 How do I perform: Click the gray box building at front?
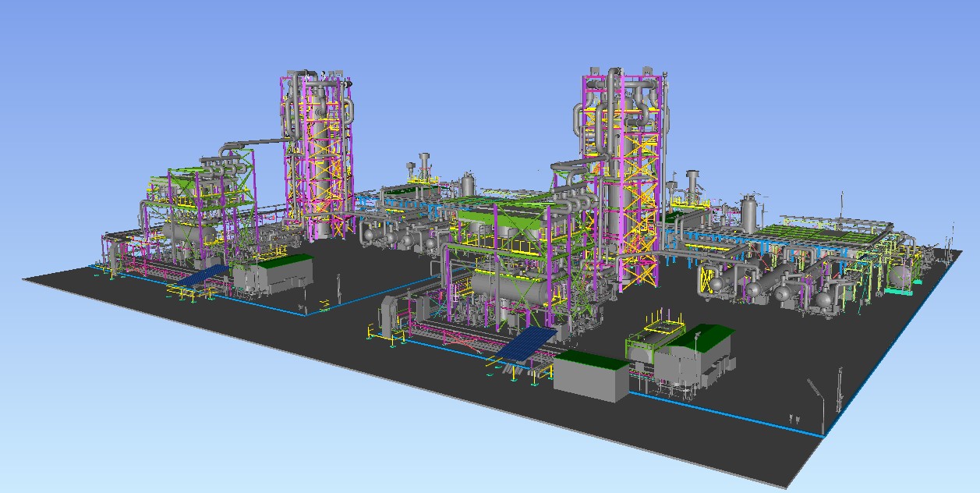point(589,378)
